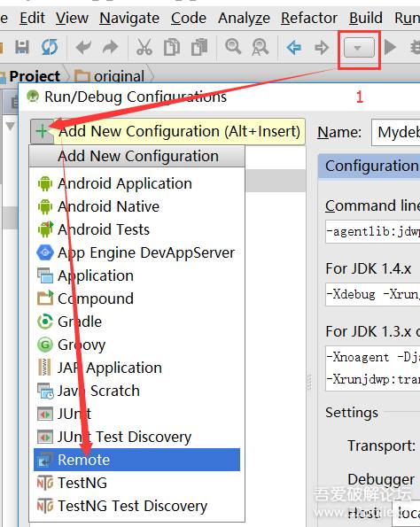Select JUnit configuration type

pos(136,414)
